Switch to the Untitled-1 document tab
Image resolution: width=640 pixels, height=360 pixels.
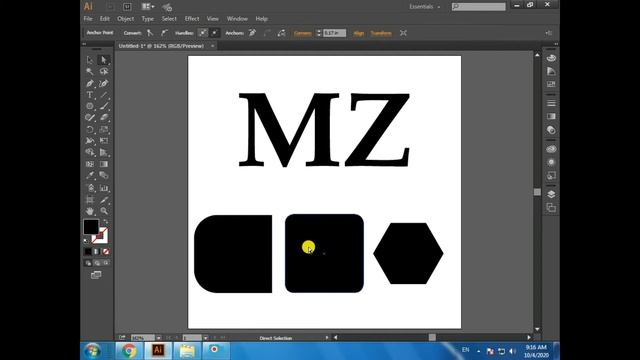[161, 46]
